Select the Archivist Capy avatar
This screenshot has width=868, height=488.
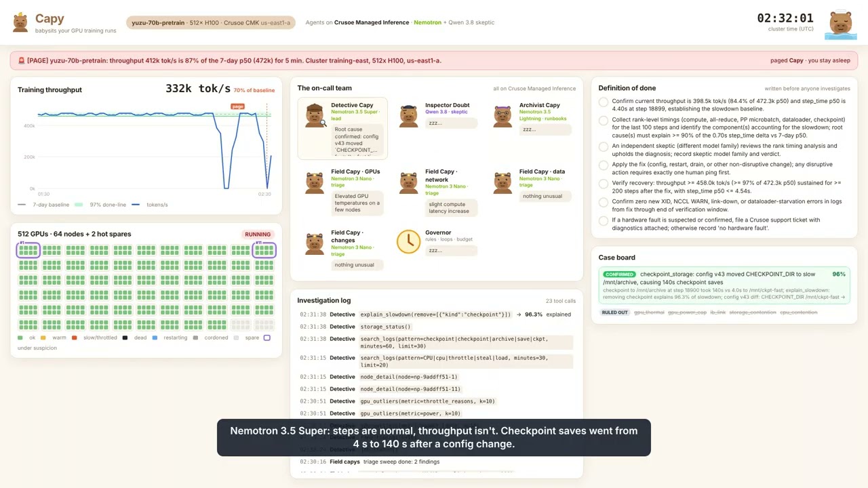point(502,116)
